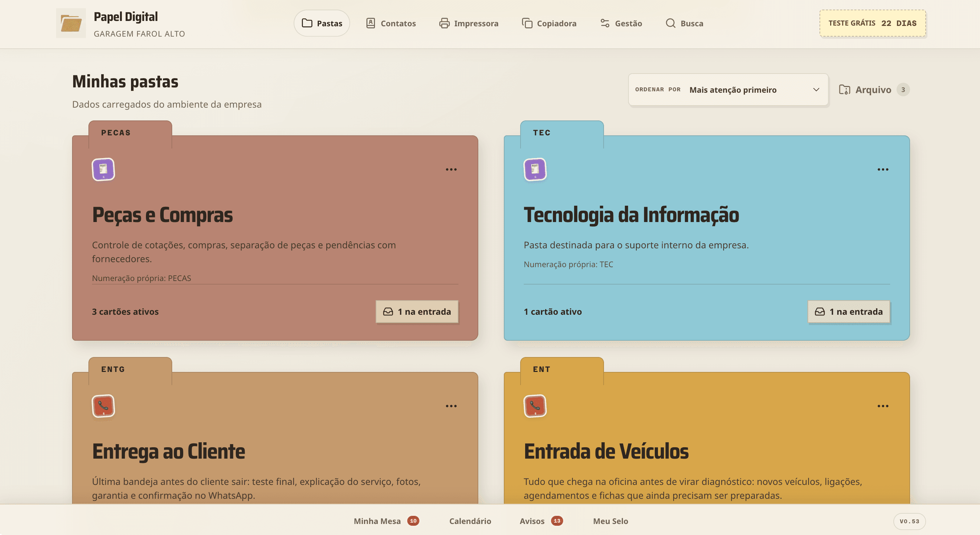
Task: Click '1 na entrada' in Peças e Compras
Action: point(417,312)
